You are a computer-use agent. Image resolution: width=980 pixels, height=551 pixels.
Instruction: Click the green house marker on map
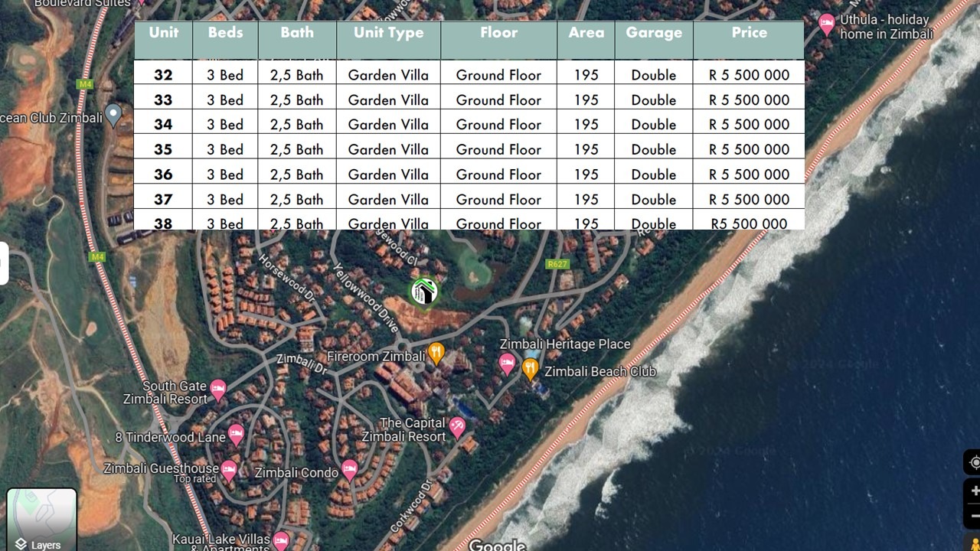pyautogui.click(x=424, y=292)
